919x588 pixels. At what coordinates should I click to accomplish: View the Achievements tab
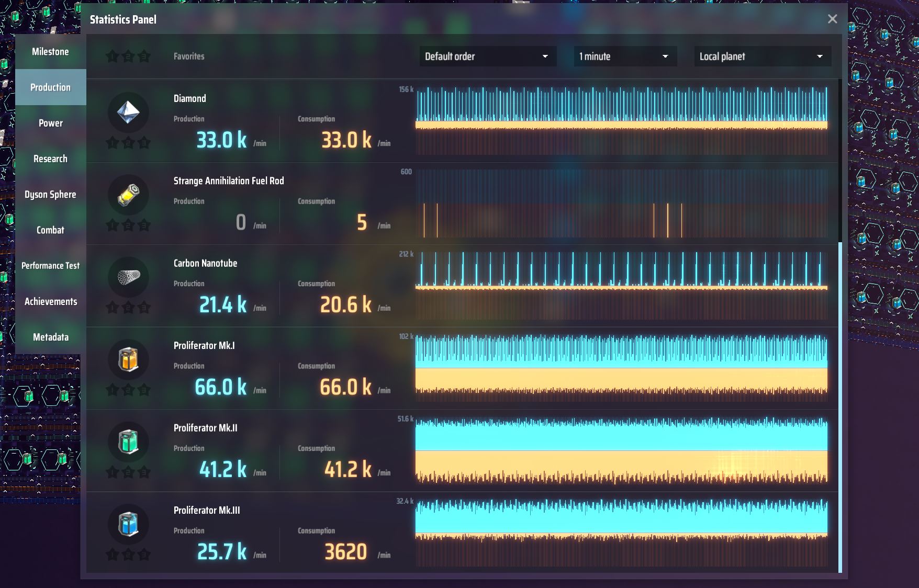tap(51, 301)
